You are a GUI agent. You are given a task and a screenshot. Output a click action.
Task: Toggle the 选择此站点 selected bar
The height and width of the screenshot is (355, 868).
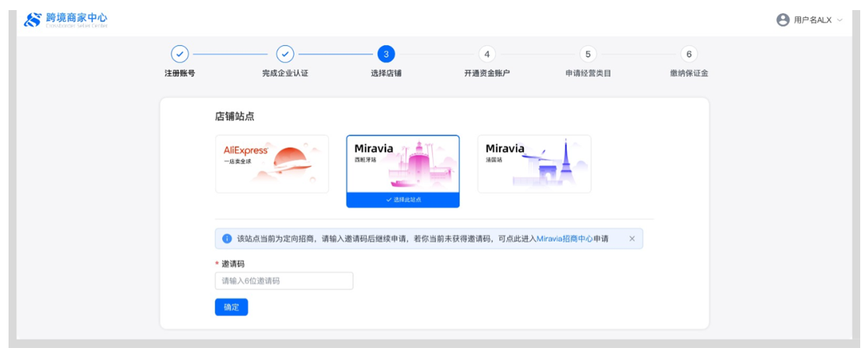[403, 200]
